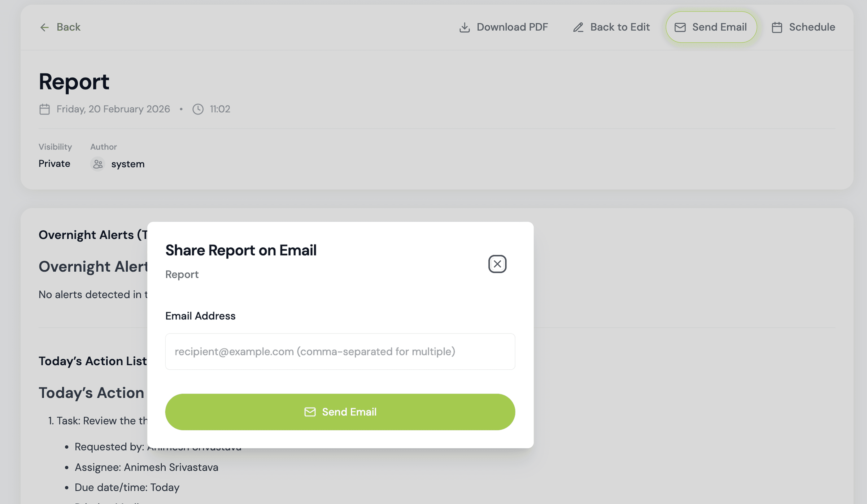The image size is (867, 504).
Task: Click the Assignee: Animesh Srivastava bullet
Action: 146,467
